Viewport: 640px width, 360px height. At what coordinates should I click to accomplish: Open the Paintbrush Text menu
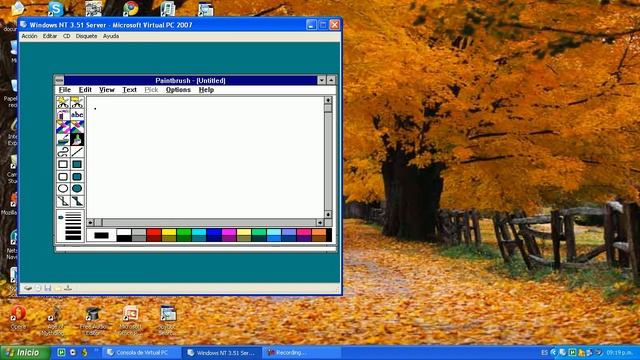[129, 90]
